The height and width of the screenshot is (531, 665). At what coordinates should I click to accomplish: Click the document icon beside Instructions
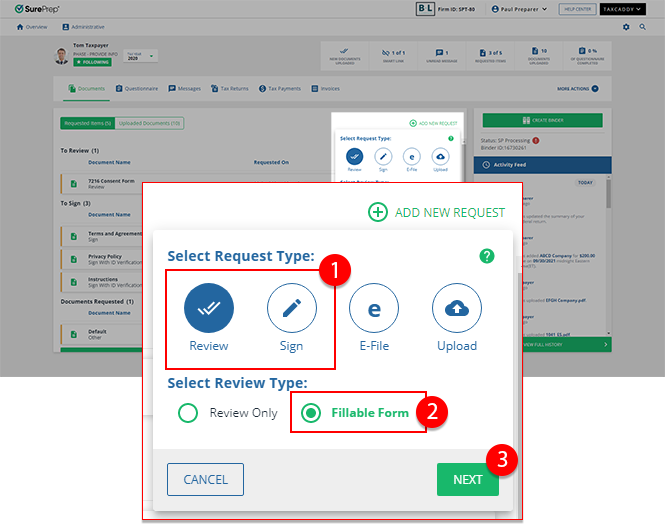(74, 282)
